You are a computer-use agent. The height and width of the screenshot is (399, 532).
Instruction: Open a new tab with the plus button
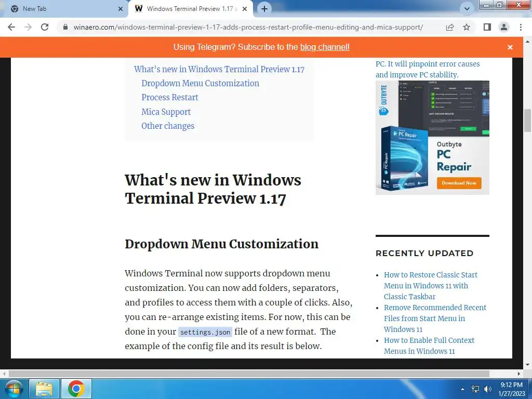pyautogui.click(x=264, y=9)
